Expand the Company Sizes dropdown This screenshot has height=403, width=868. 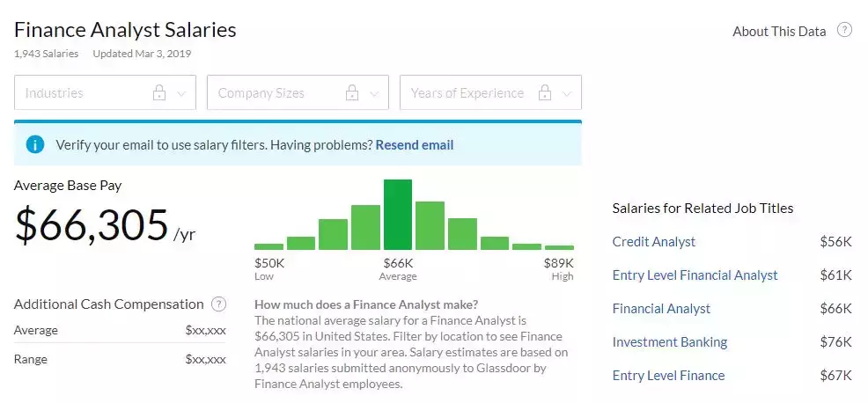(375, 93)
